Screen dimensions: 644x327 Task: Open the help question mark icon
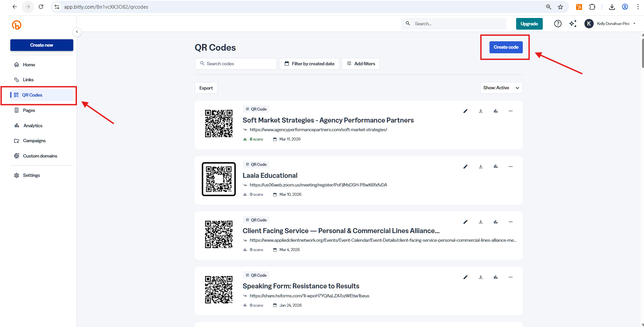558,24
